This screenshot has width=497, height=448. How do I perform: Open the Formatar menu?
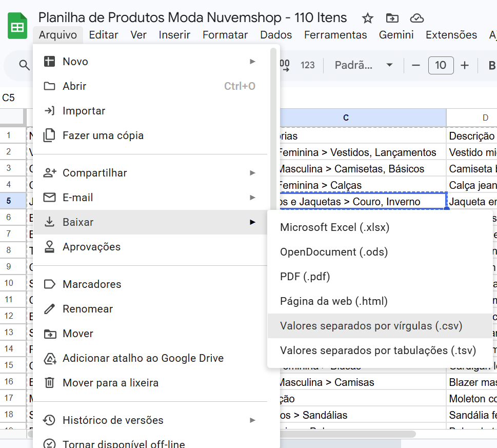point(225,35)
